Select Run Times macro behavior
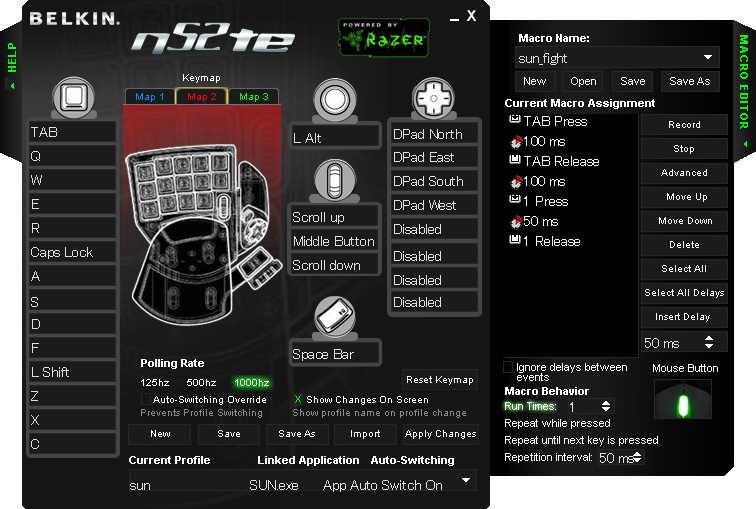This screenshot has height=509, width=756. click(530, 406)
